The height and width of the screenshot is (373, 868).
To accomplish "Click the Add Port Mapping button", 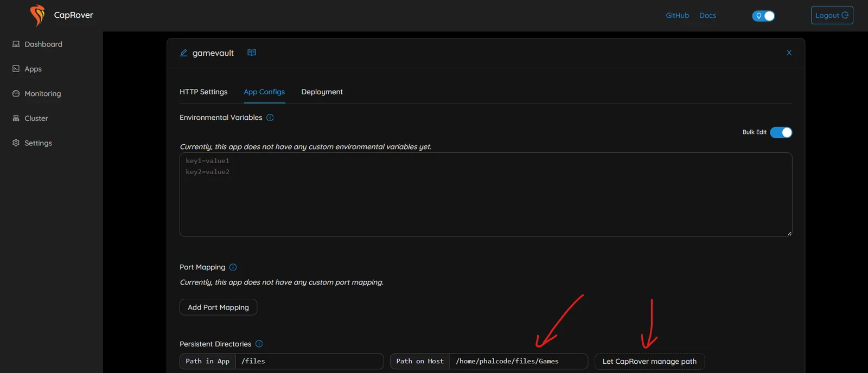I will [218, 307].
